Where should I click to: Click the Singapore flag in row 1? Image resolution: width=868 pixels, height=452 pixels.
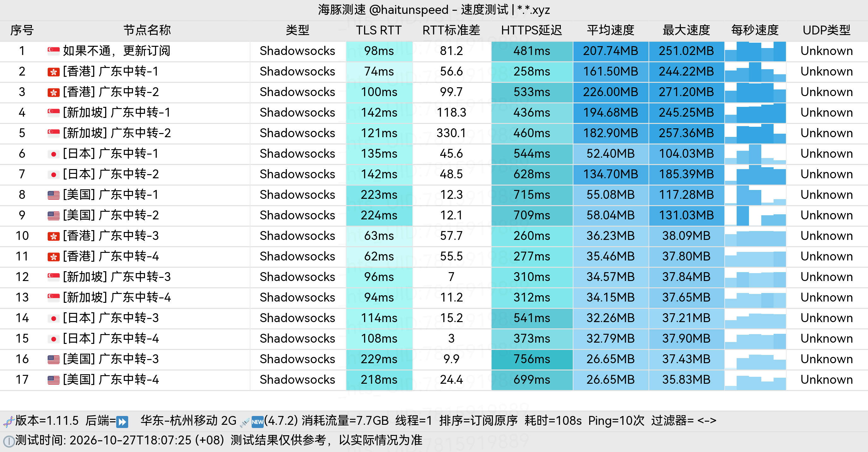[x=54, y=51]
